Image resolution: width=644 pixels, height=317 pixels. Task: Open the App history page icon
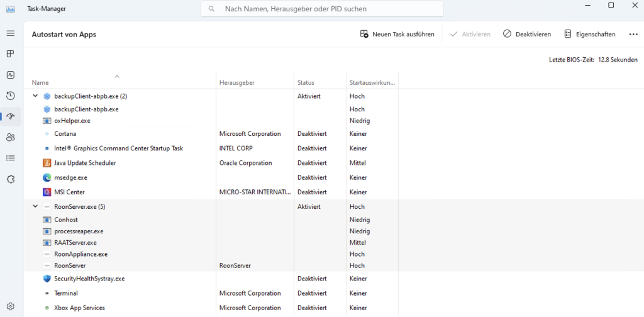click(11, 96)
